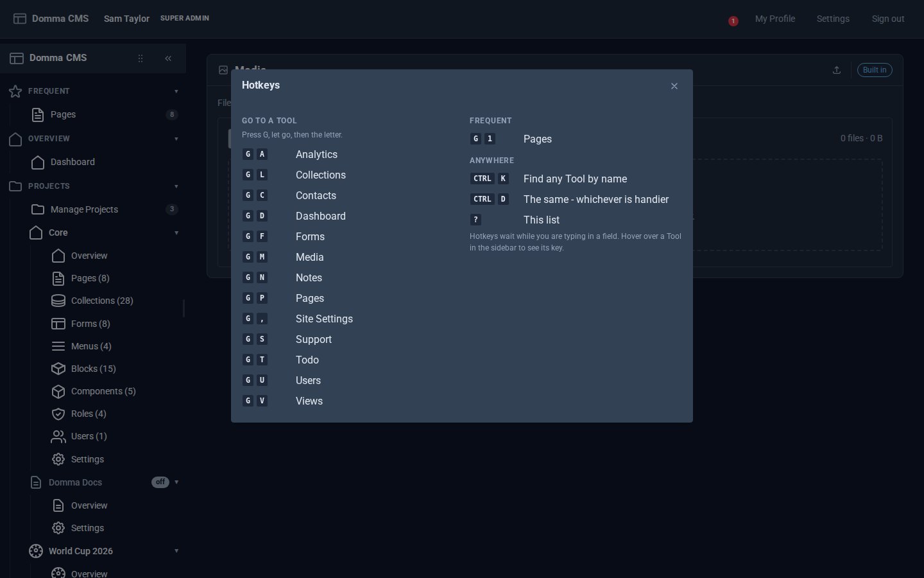Open Overview under Domma Docs
Screen dimensions: 924x578
[89, 505]
